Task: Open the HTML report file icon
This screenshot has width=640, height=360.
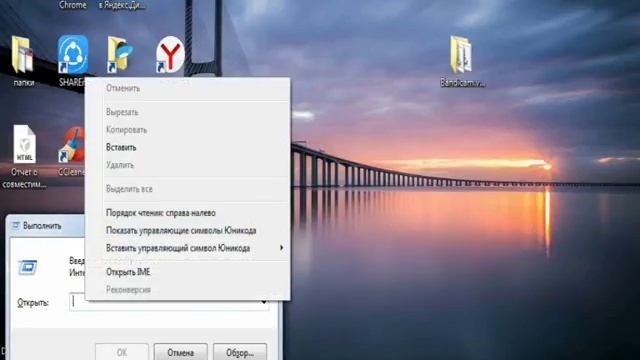Action: click(x=24, y=144)
